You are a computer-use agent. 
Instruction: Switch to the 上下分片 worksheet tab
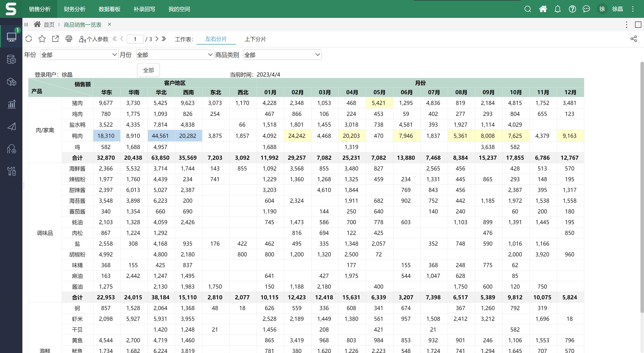[x=255, y=39]
